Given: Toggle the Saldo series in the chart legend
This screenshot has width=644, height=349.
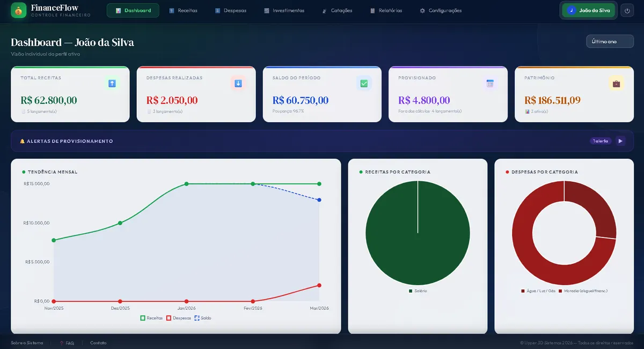Looking at the screenshot, I should point(203,318).
